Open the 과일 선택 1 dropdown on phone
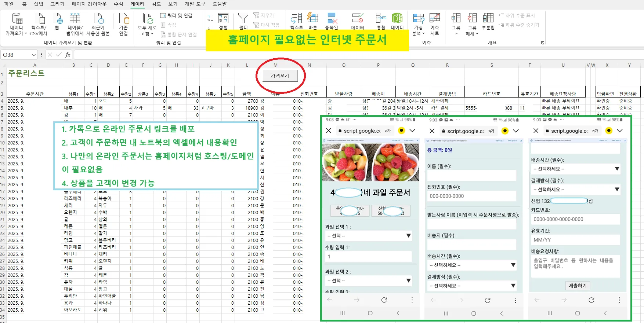 (x=368, y=236)
